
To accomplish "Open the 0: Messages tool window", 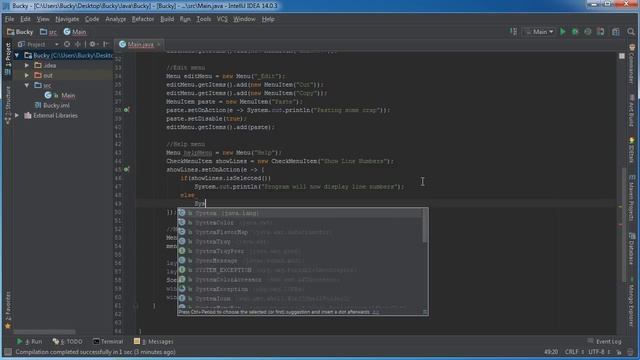I will tap(153, 342).
